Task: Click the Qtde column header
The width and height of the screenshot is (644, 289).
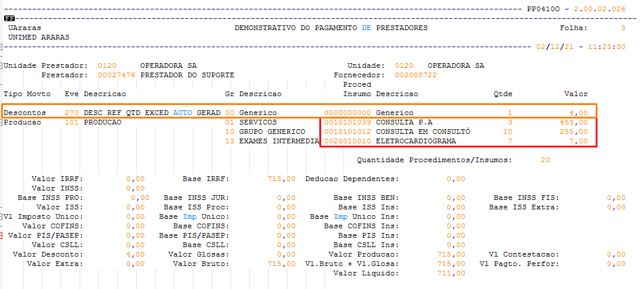Action: point(503,94)
